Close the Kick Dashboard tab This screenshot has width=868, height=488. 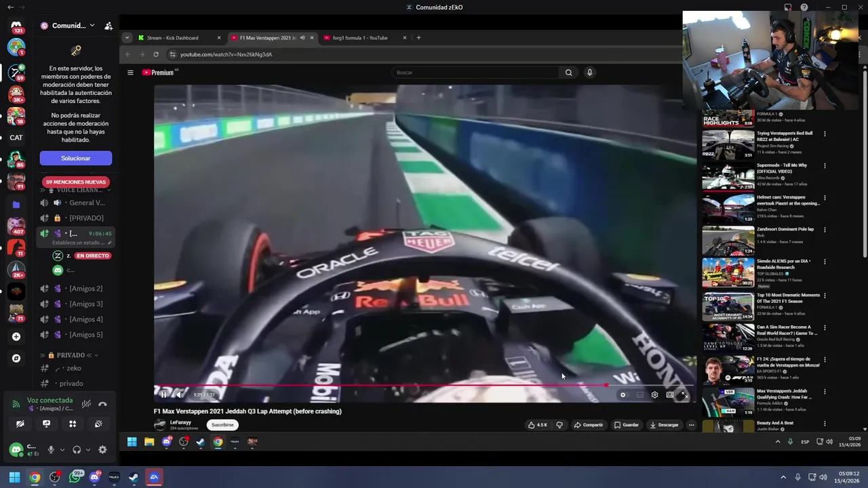[219, 38]
